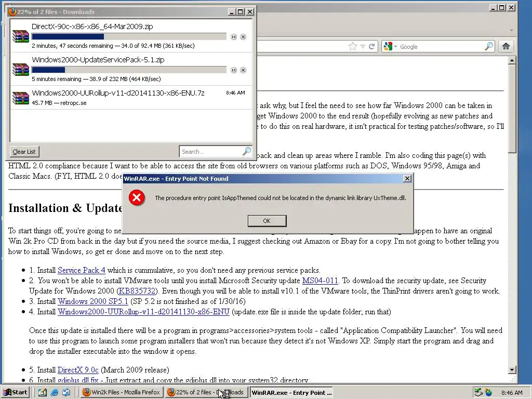The width and height of the screenshot is (532, 399).
Task: Minimize the Downloads window
Action: (x=232, y=12)
